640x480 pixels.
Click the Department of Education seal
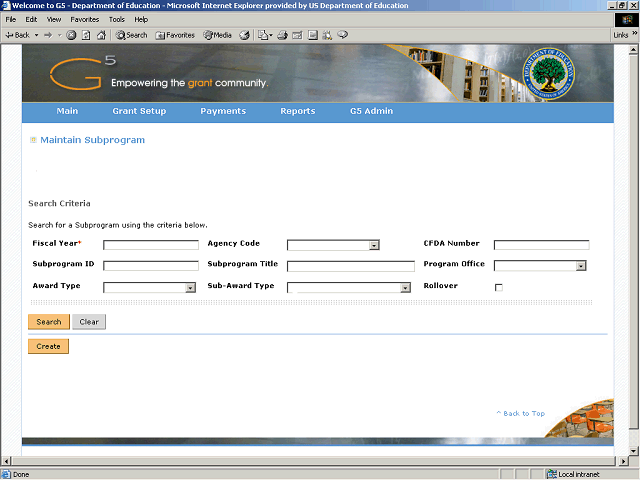pyautogui.click(x=549, y=73)
